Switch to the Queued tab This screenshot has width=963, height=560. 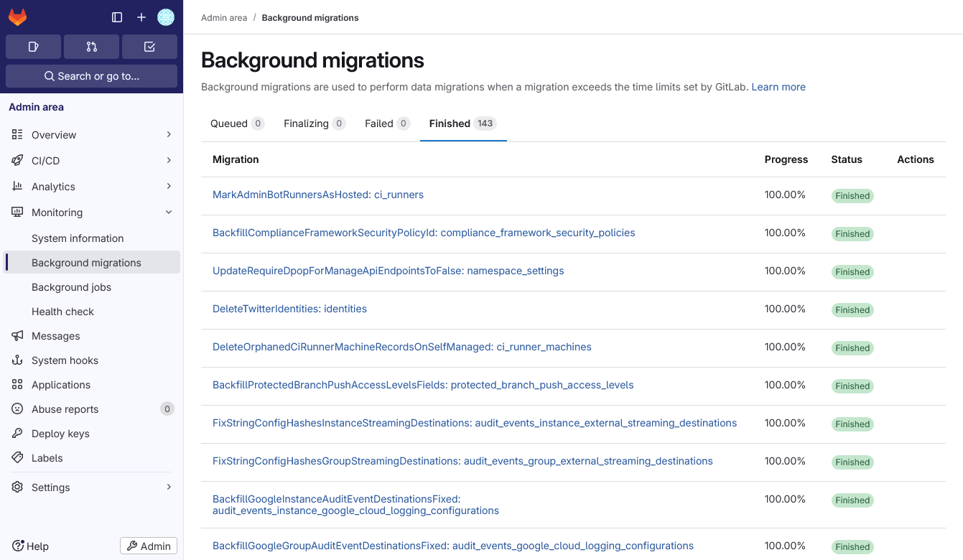click(x=237, y=123)
